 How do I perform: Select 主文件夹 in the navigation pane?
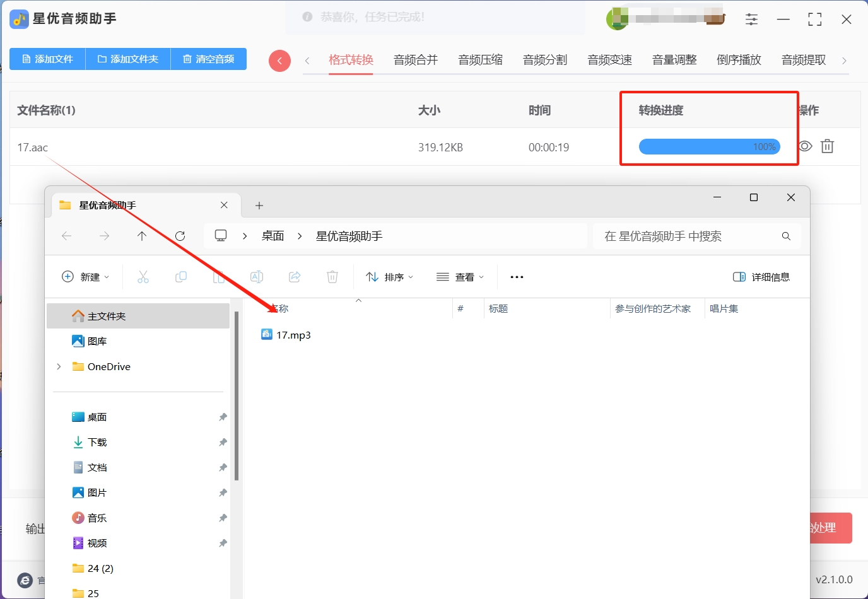(x=138, y=316)
